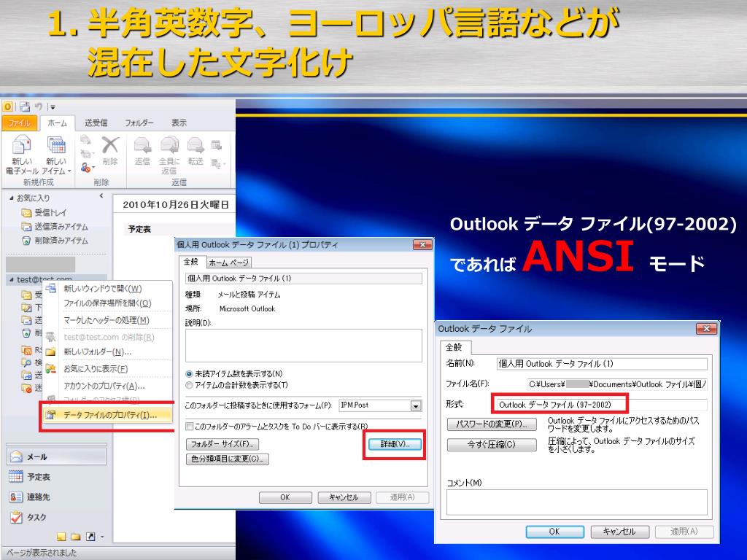747x560 pixels.
Task: Check the To Do bar alarms checkbox
Action: pyautogui.click(x=190, y=426)
